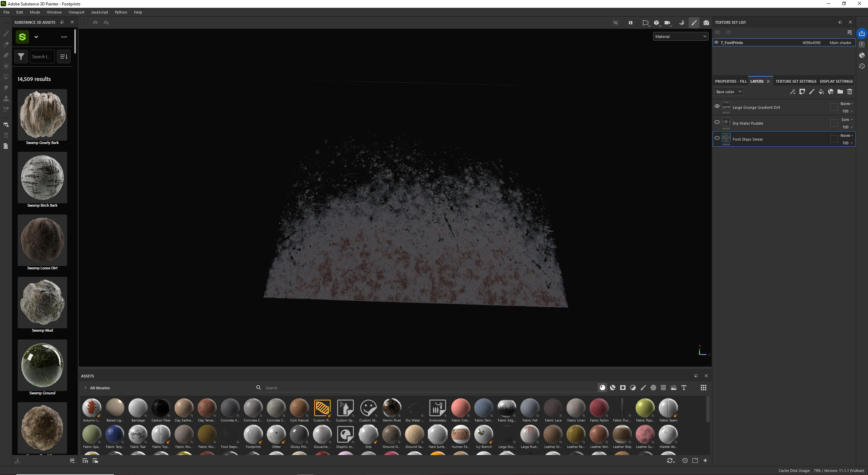
Task: Pause the viewport engine
Action: coord(631,23)
